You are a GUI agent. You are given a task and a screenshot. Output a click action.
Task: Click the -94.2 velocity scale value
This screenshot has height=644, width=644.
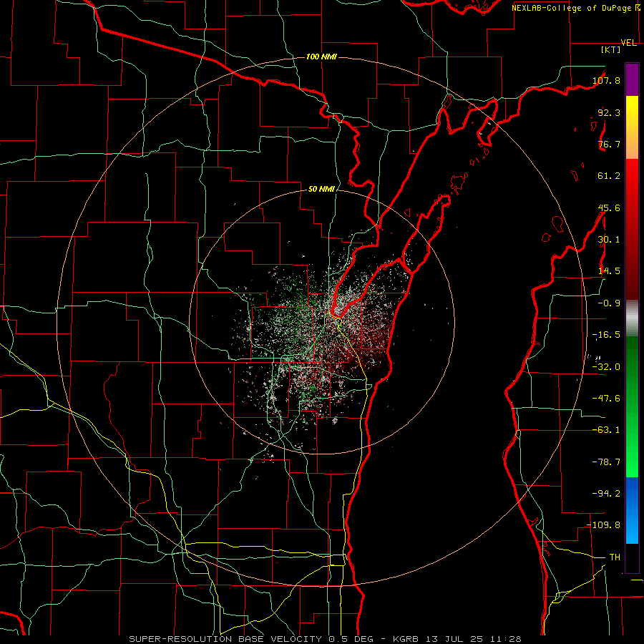tap(606, 494)
